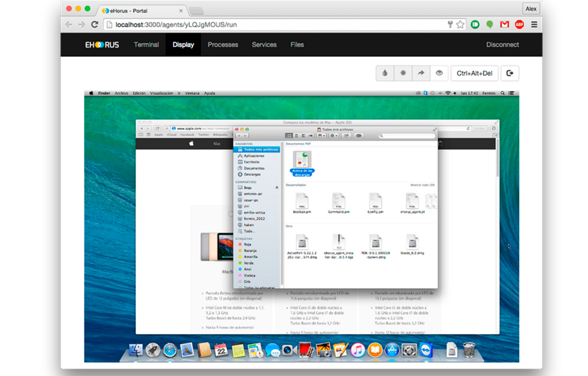
Task: Click the exit arrow icon beside Ctrl+Alt+Del
Action: point(509,73)
